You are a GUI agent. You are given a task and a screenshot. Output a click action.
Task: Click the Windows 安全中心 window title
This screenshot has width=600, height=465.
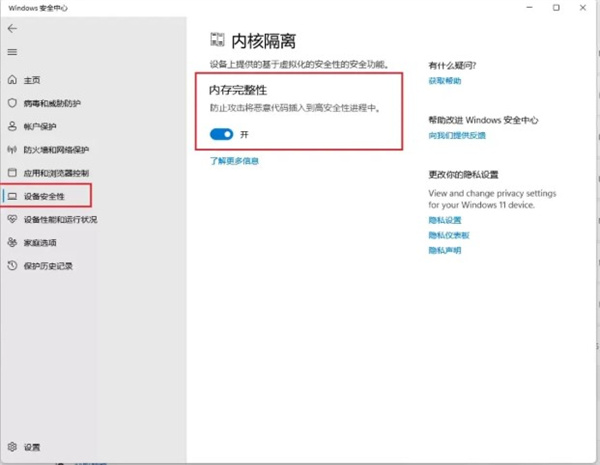tap(38, 8)
